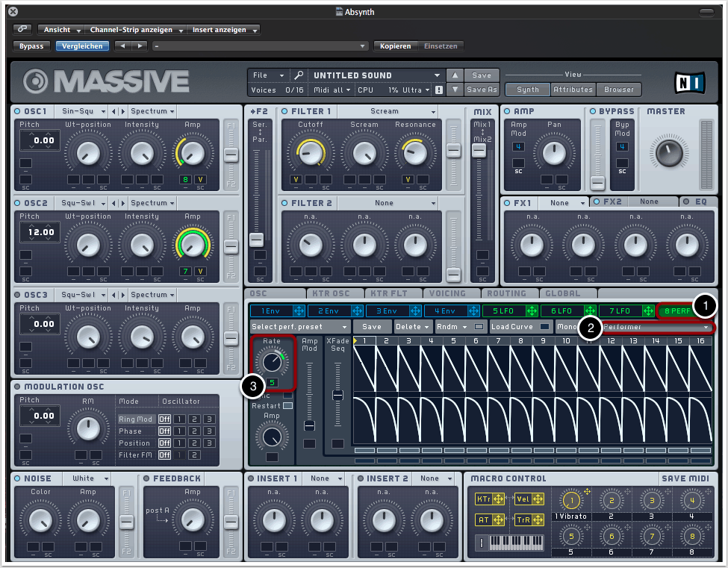Click the preset search magnifier icon
This screenshot has height=568, width=728.
298,75
